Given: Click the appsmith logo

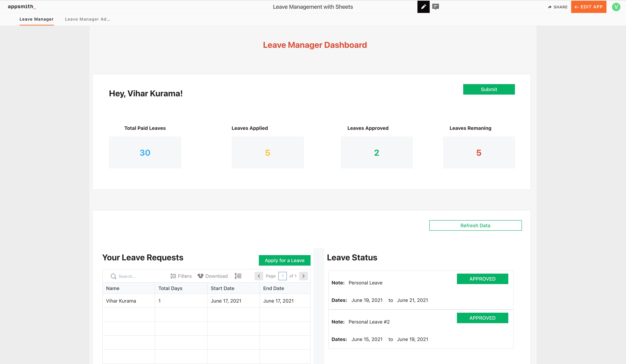Looking at the screenshot, I should pyautogui.click(x=22, y=7).
